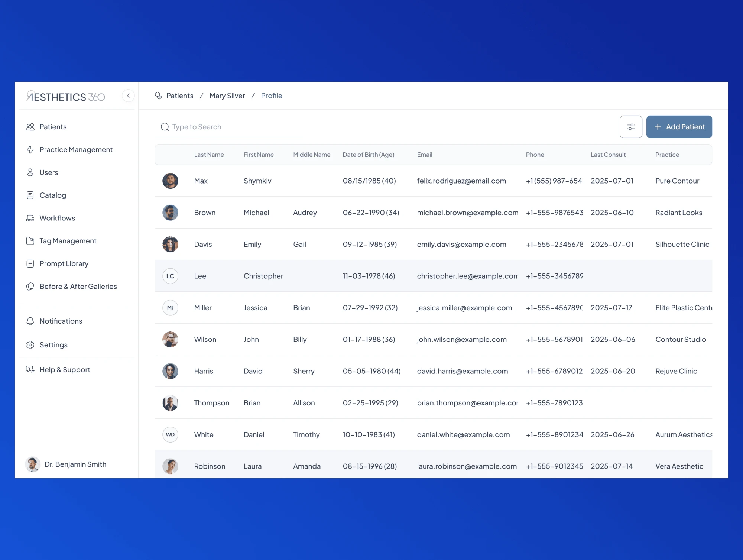
Task: Select the Davis last name cell
Action: tap(203, 245)
